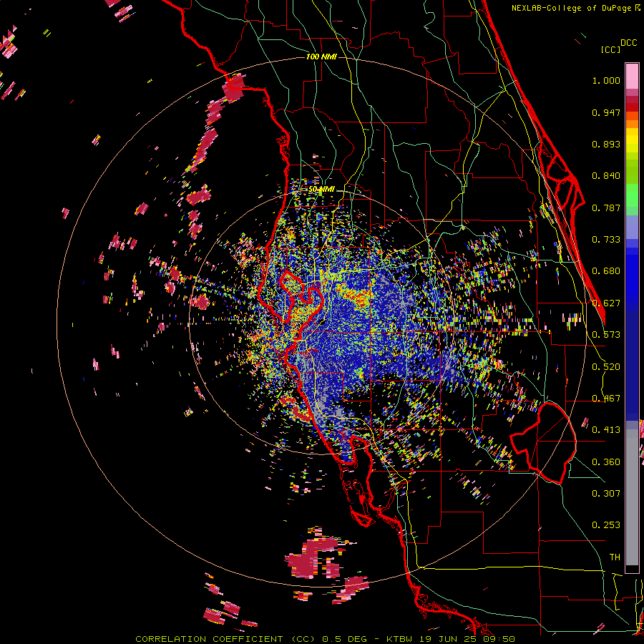Screen dimensions: 644x644
Task: Click the 0.840 color scale value
Action: click(606, 176)
